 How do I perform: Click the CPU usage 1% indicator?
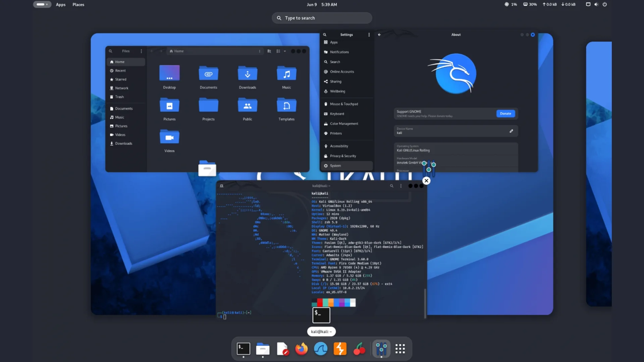511,4
